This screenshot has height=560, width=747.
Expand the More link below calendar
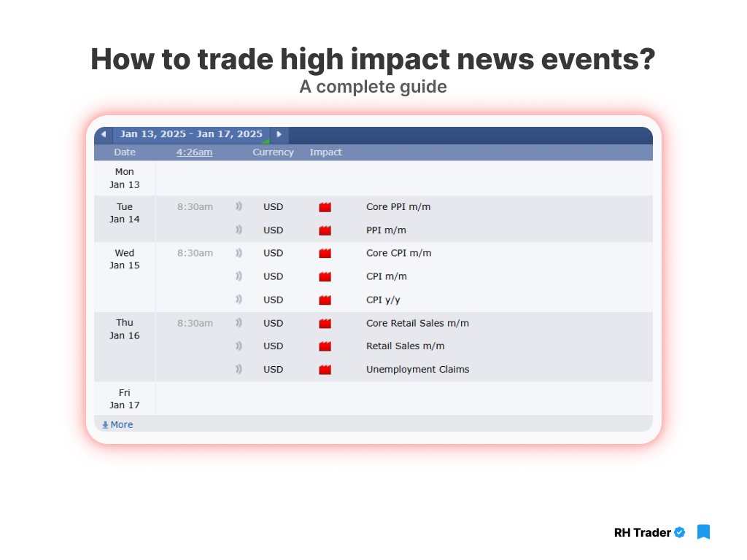pyautogui.click(x=117, y=424)
